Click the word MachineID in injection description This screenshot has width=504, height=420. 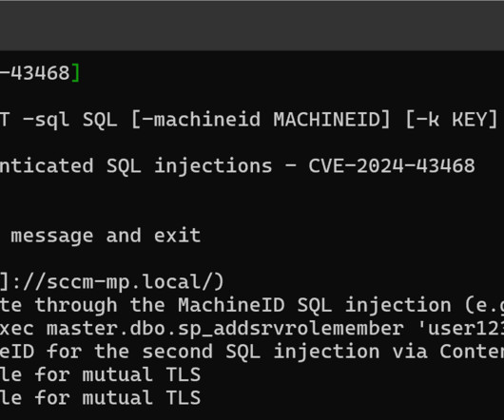pos(231,305)
